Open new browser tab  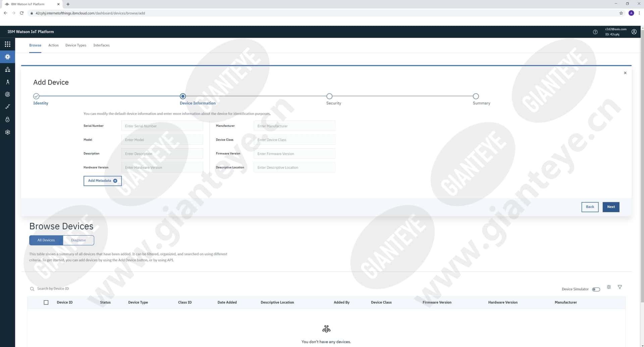(x=68, y=4)
